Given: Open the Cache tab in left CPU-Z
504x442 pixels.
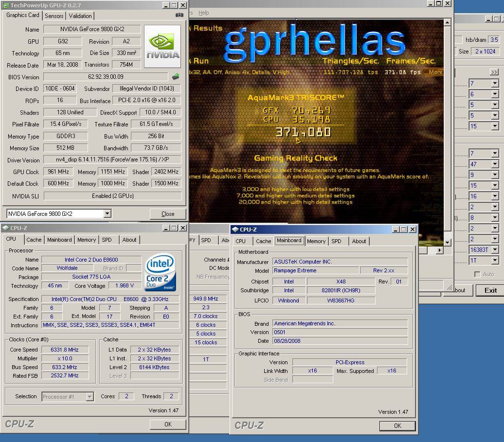Looking at the screenshot, I should pos(34,240).
